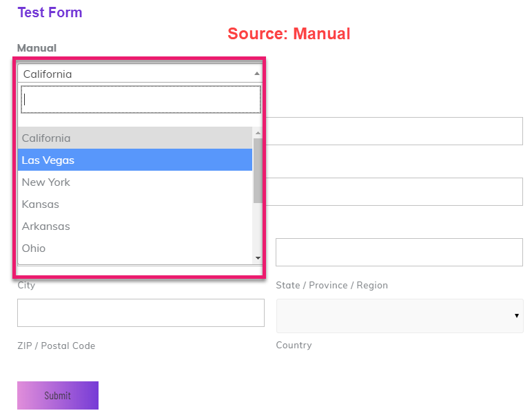Click the list scrollbar's down arrow
Viewport: 532px width, 413px height.
tap(258, 258)
